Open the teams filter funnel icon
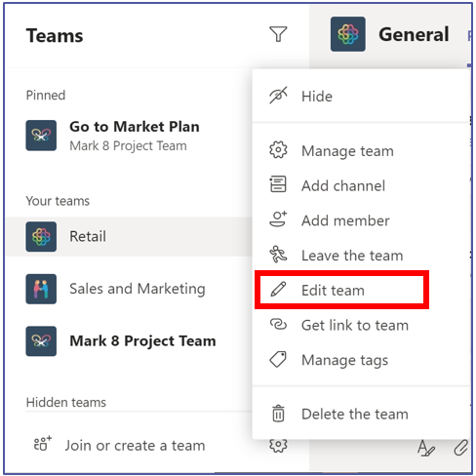This screenshot has width=476, height=476. (x=278, y=34)
